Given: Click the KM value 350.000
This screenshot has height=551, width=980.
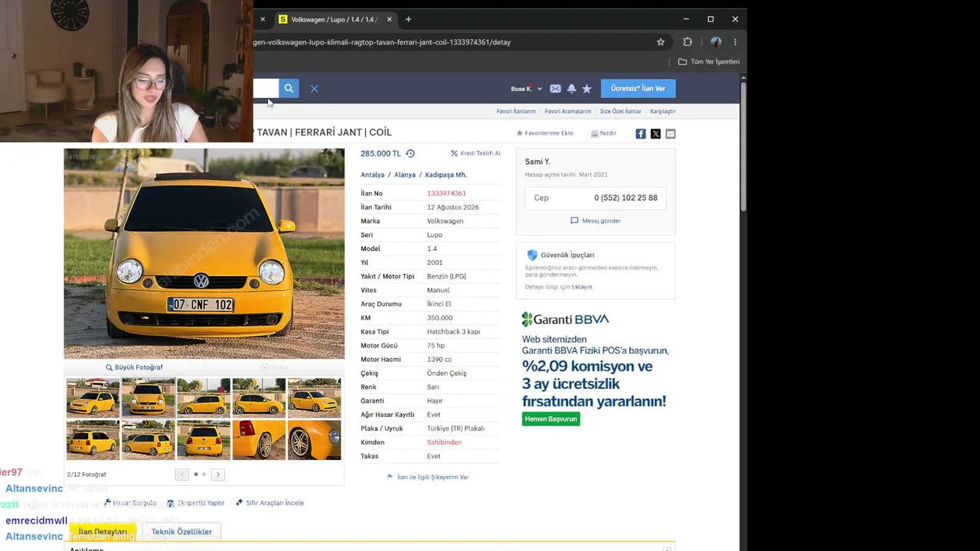Looking at the screenshot, I should coord(439,318).
